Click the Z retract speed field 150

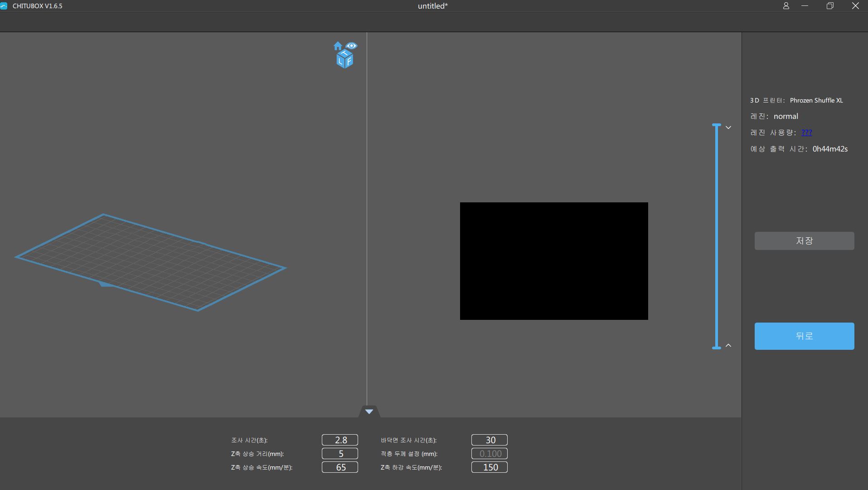[490, 467]
